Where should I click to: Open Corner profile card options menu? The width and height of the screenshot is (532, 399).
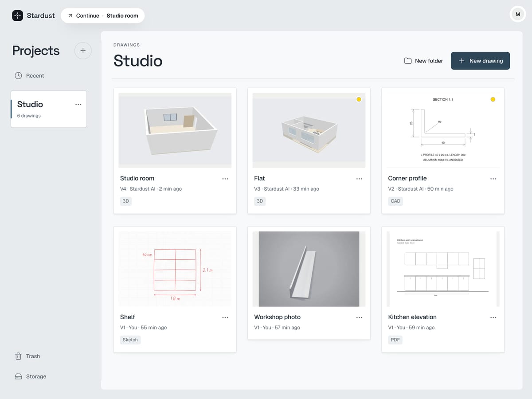tap(493, 179)
